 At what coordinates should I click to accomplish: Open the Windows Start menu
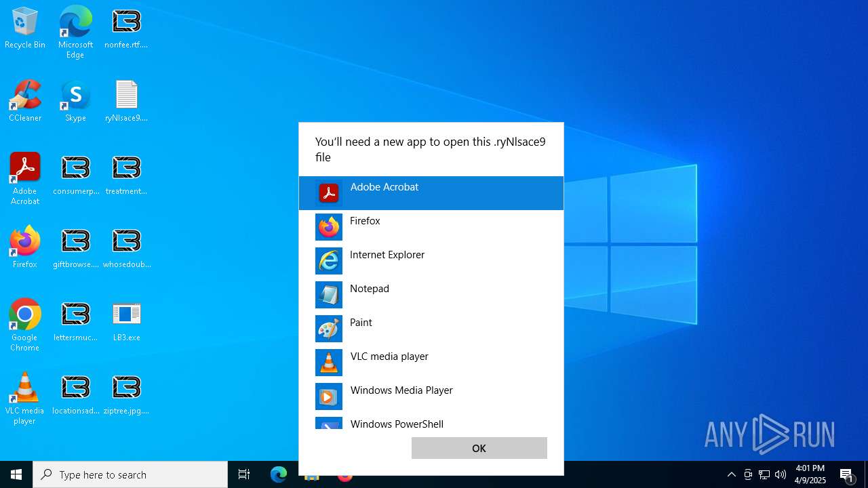click(x=16, y=474)
